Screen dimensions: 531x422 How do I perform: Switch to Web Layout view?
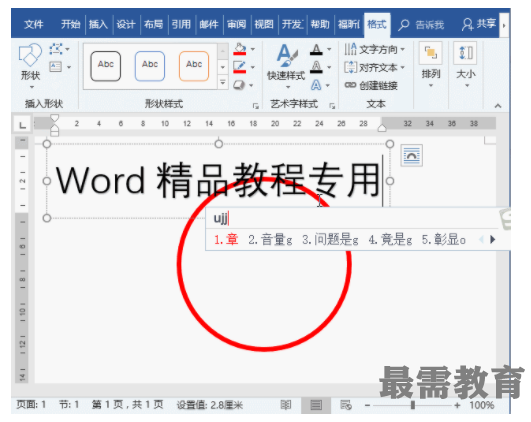[346, 405]
